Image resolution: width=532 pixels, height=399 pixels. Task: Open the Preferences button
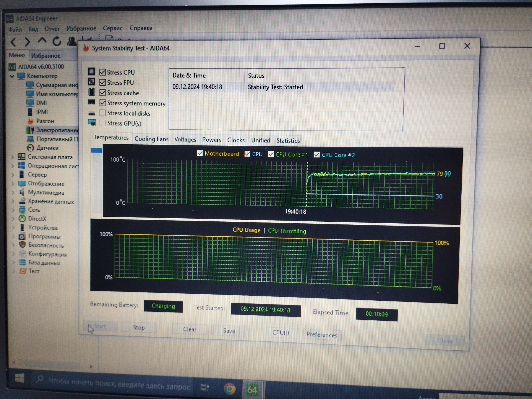pos(322,335)
